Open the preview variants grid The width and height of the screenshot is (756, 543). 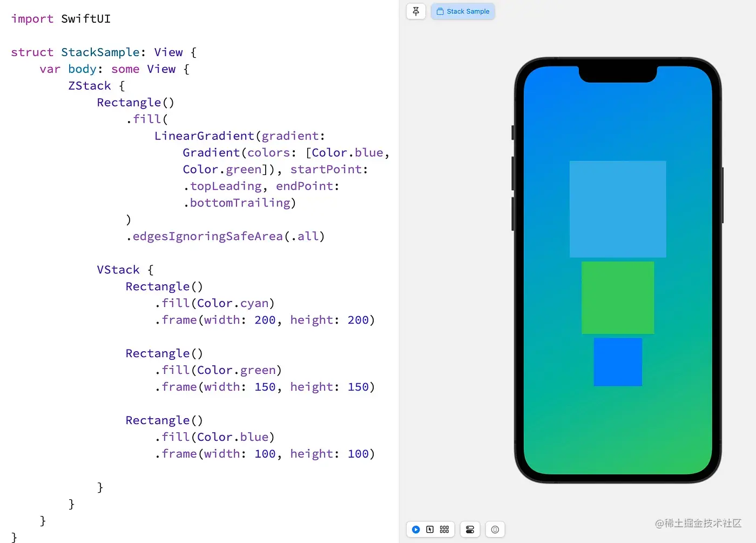tap(444, 529)
